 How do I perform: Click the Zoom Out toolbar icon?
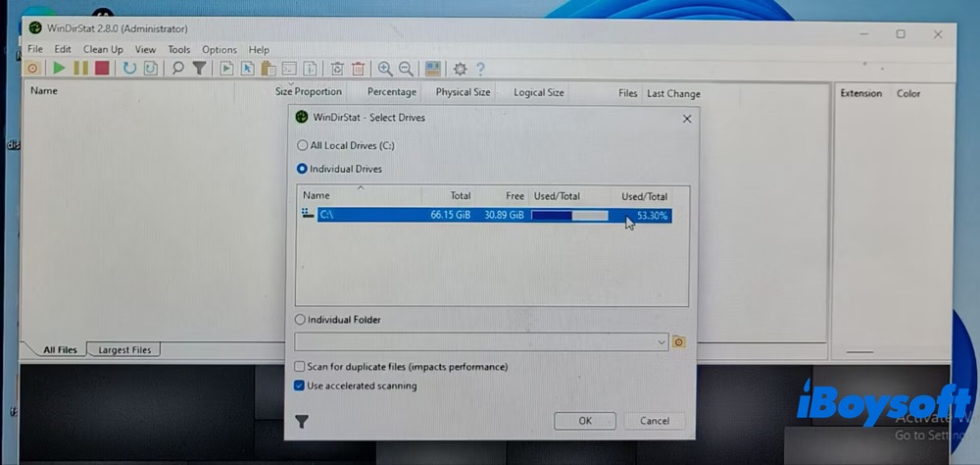407,69
